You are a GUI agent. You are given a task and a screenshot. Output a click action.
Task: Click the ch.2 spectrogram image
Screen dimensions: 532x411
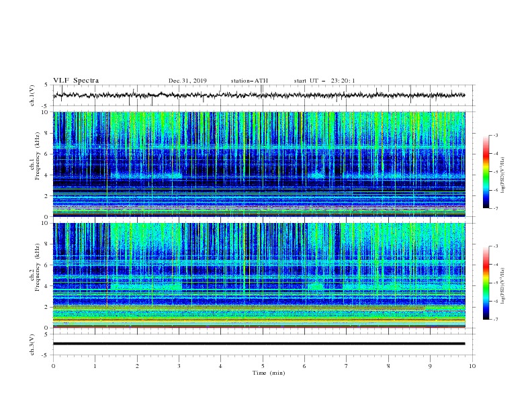click(259, 275)
